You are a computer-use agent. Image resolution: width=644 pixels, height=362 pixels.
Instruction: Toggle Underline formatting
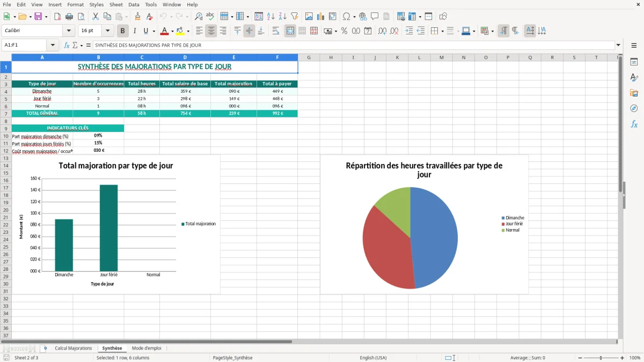pos(146,31)
